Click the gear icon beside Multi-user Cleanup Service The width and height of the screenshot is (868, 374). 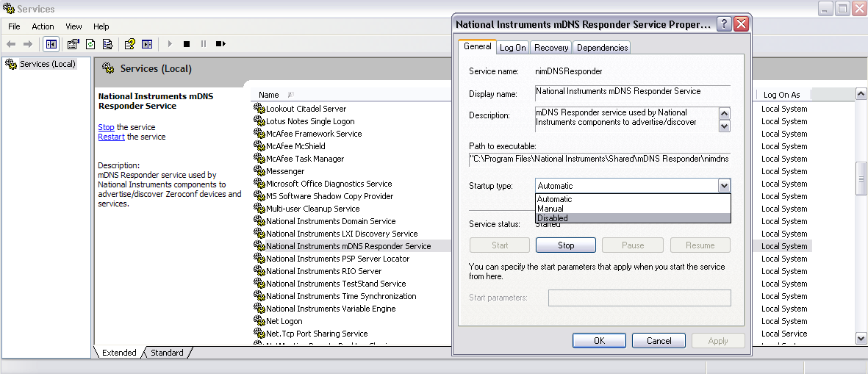click(259, 209)
